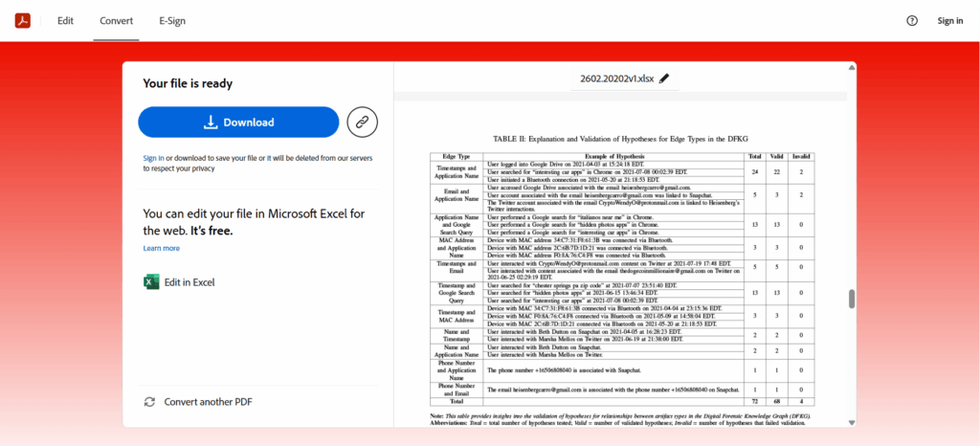Click the table preview thumbnail
The height and width of the screenshot is (446, 980).
coord(622,279)
